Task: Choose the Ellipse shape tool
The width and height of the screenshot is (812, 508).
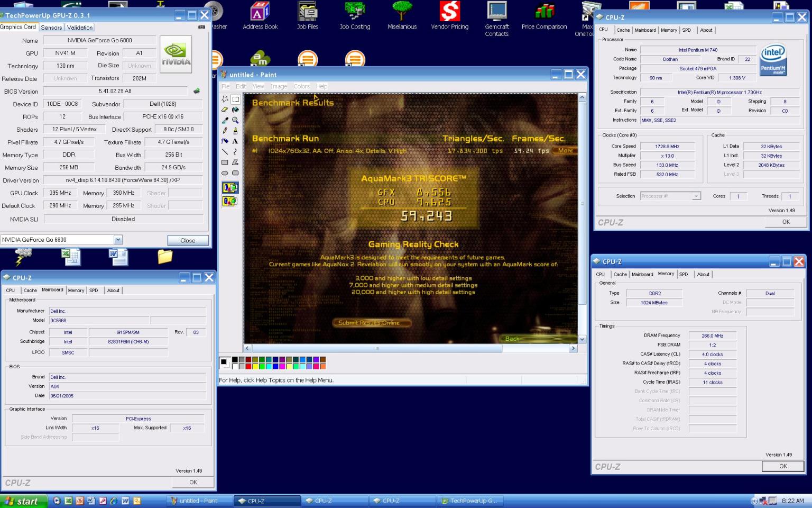Action: [225, 173]
